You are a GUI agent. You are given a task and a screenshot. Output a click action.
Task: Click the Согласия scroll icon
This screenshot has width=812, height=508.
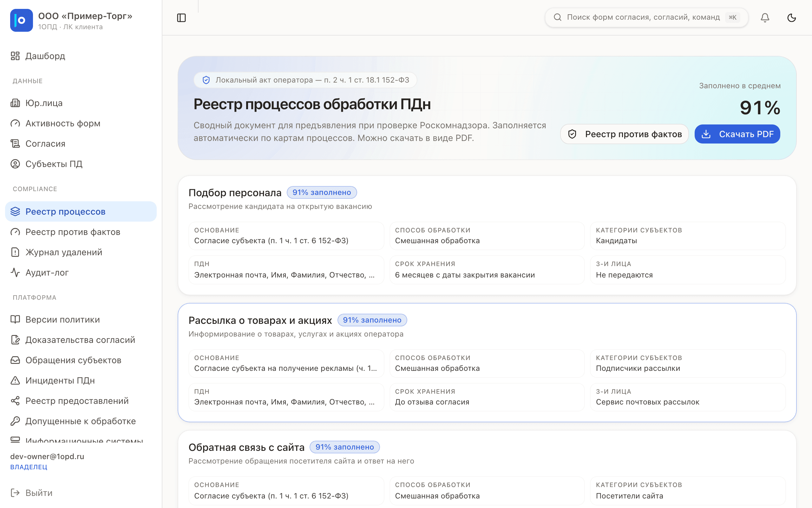pos(15,144)
